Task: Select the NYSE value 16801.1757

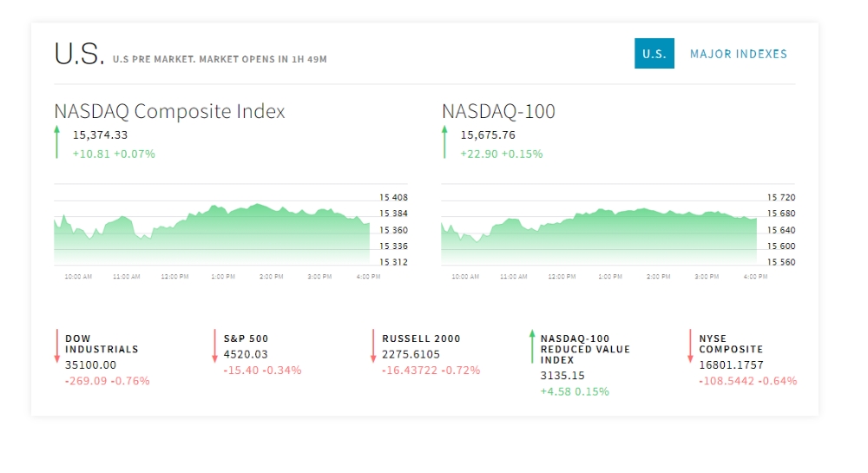Action: point(731,365)
